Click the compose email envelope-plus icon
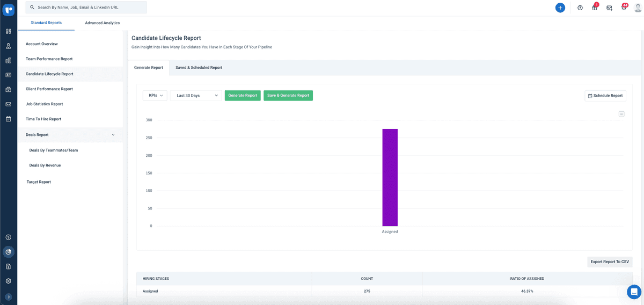644x305 pixels. 609,8
